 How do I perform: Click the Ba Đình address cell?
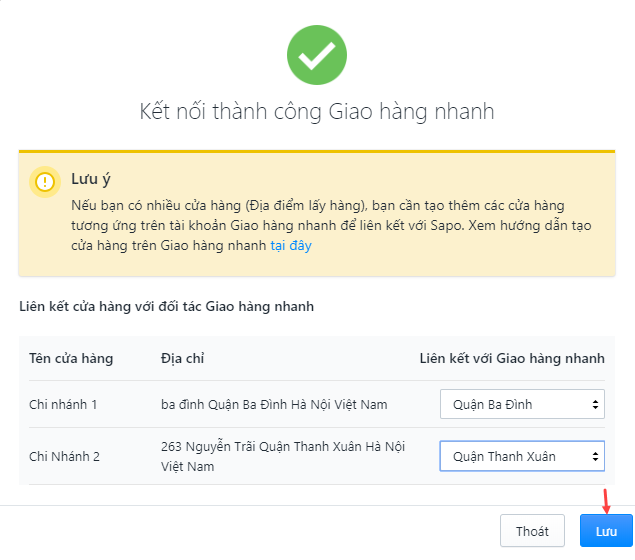pos(274,405)
